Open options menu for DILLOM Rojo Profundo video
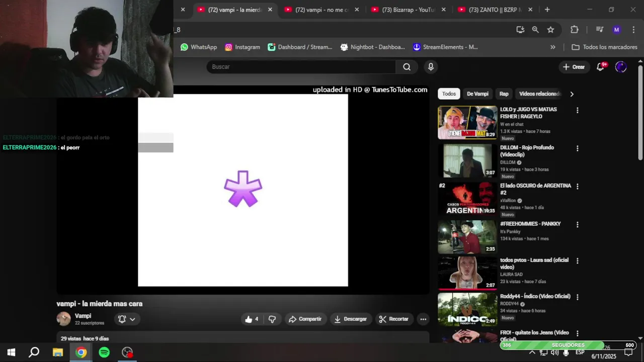644x362 pixels. pos(577,148)
